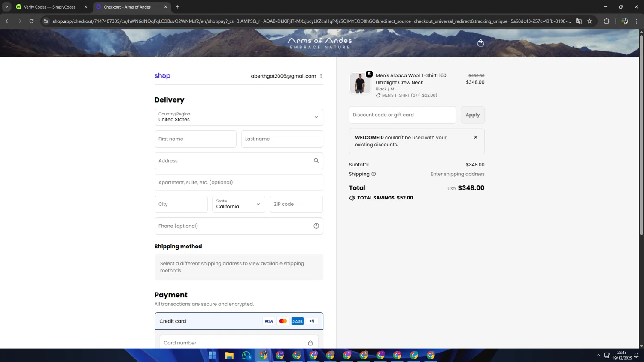Open Chrome profile M in the taskbar
The height and width of the screenshot is (362, 644).
click(280, 355)
